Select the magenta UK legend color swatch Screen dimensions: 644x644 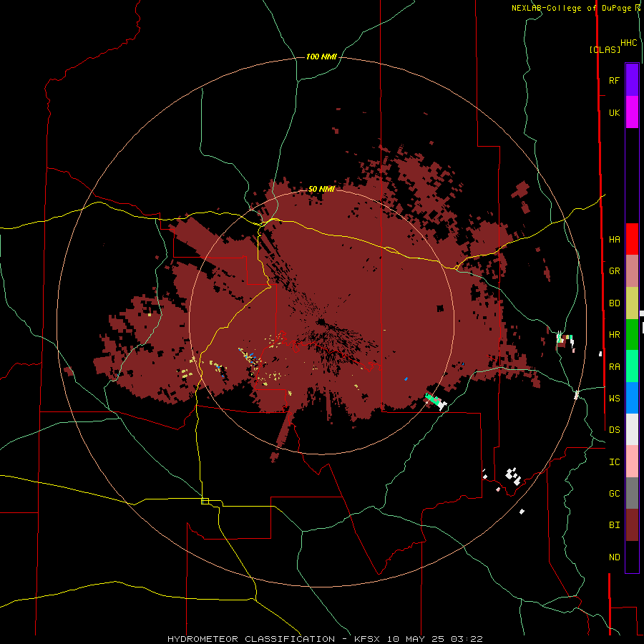tap(632, 112)
